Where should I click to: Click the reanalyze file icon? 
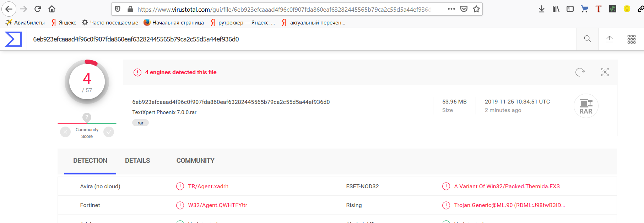[x=580, y=72]
